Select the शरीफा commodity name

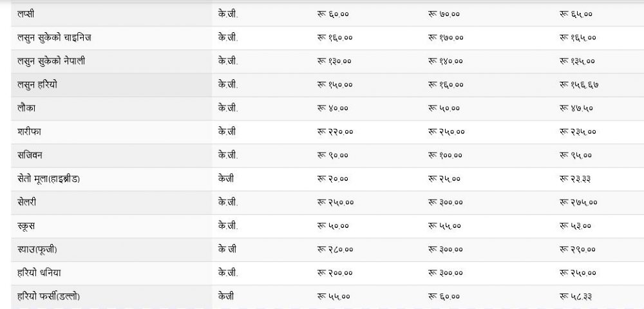point(30,132)
